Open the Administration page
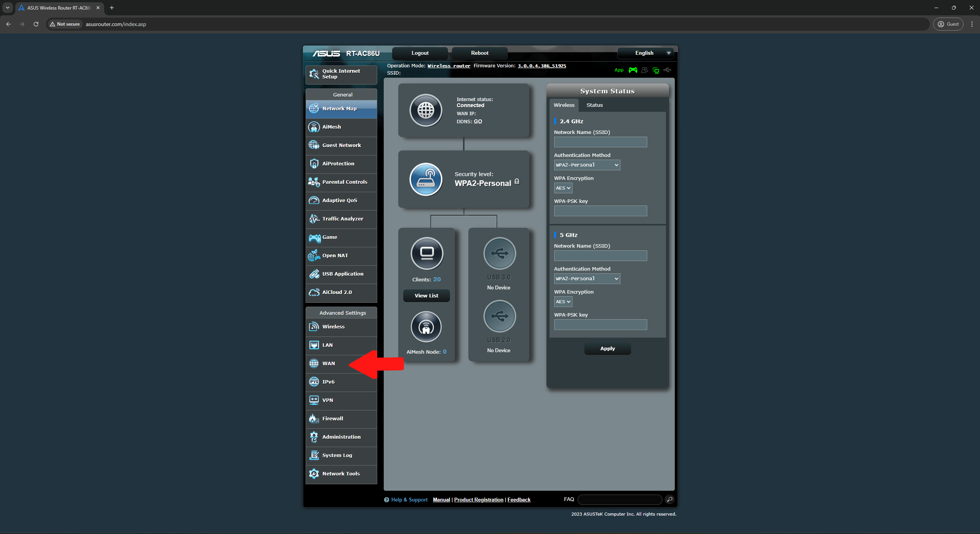The image size is (980, 534). pos(341,437)
